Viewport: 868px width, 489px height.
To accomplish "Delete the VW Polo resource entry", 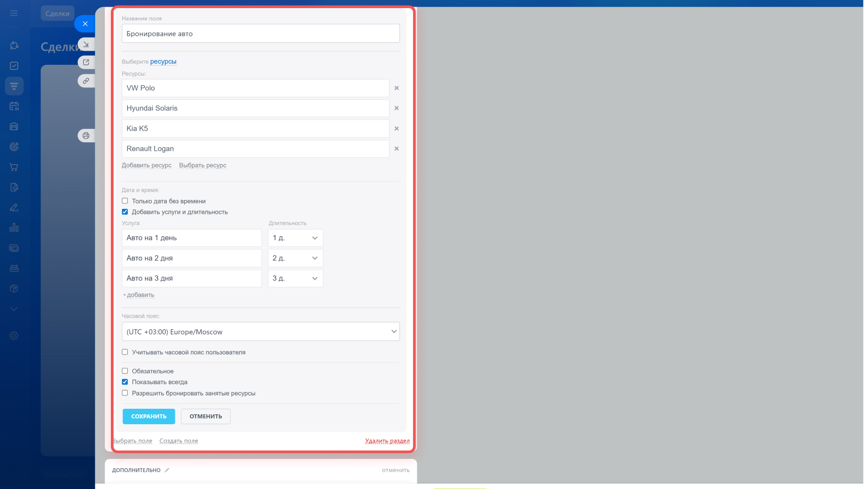I will [397, 88].
